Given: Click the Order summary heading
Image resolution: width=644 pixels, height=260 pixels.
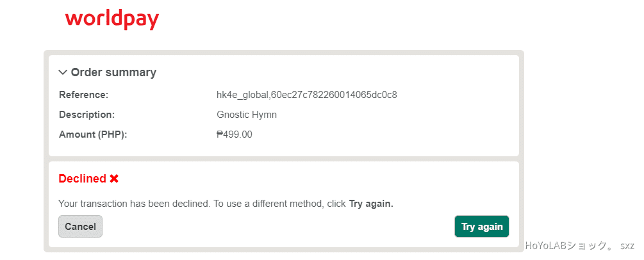Looking at the screenshot, I should pos(113,72).
